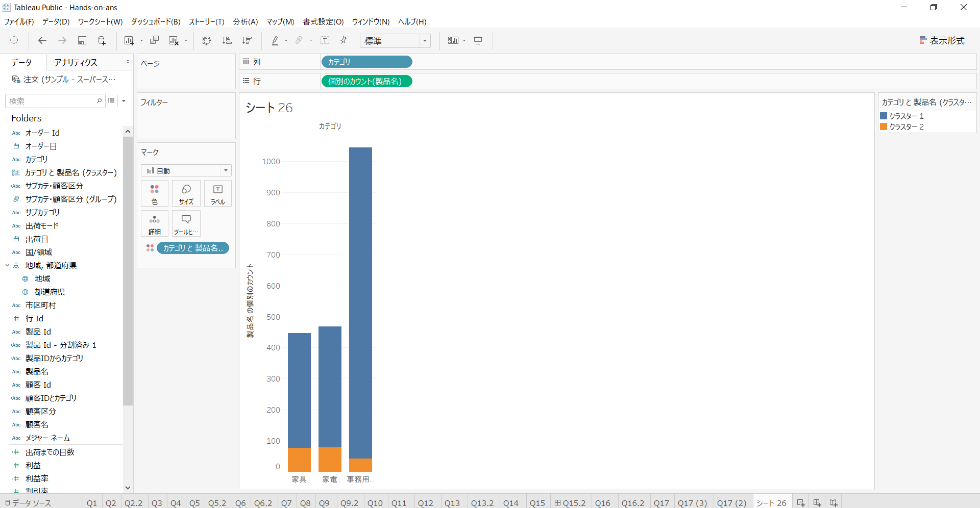Add a new worksheet tab
Viewport: 980px width, 508px height.
(801, 502)
